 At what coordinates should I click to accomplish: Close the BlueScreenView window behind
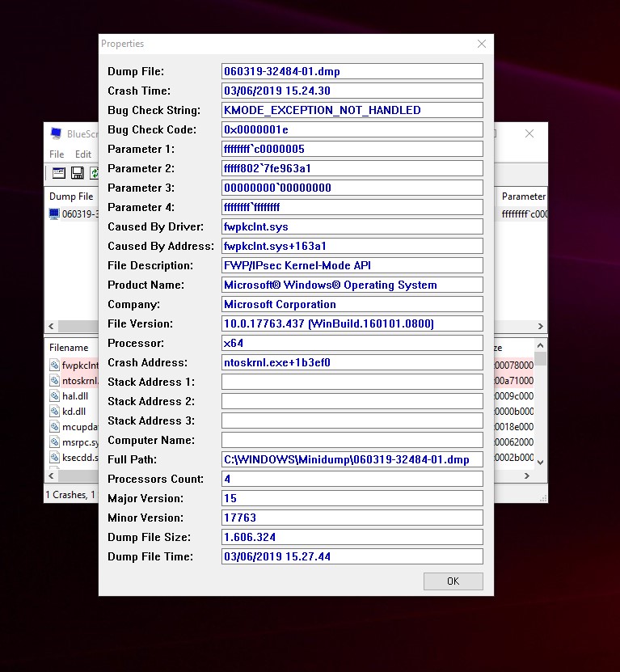529,133
